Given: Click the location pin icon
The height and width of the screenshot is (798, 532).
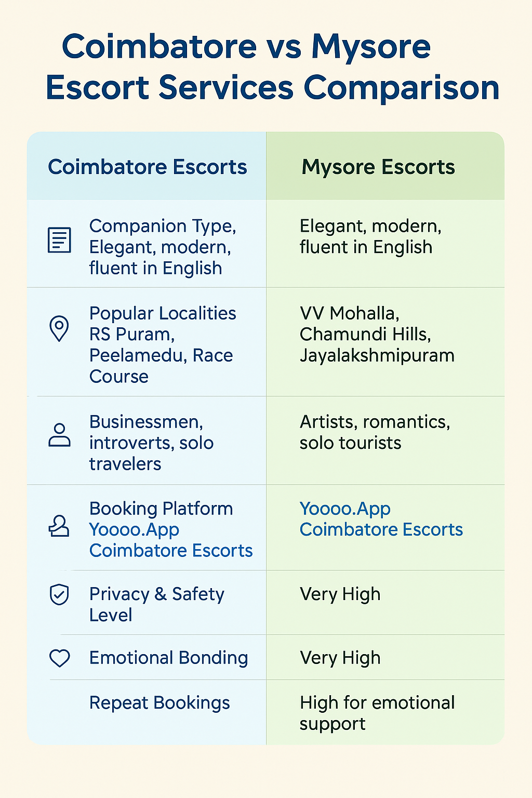Looking at the screenshot, I should point(59,329).
